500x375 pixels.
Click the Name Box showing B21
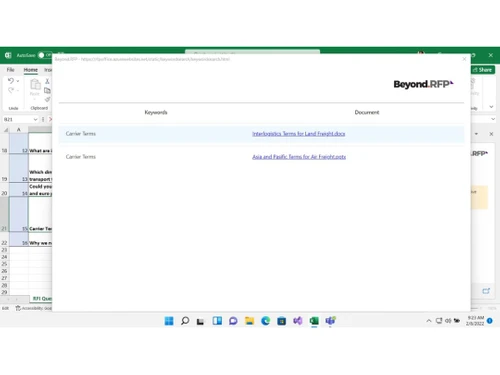pyautogui.click(x=18, y=119)
